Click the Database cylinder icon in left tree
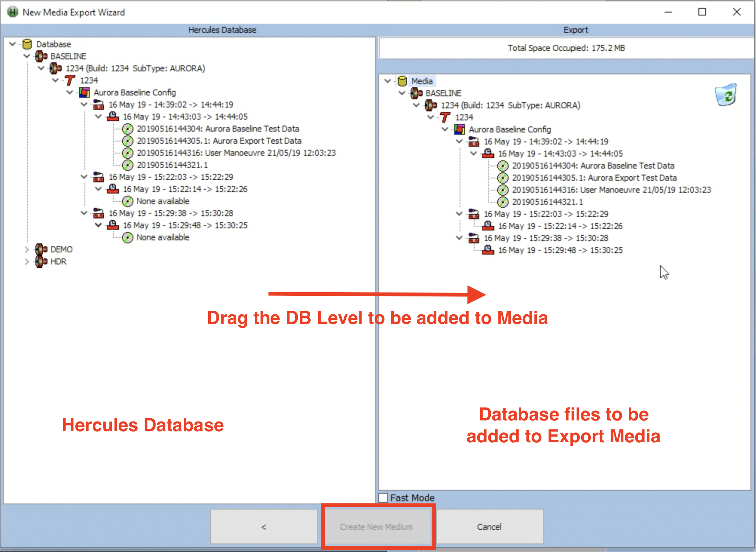 point(27,44)
